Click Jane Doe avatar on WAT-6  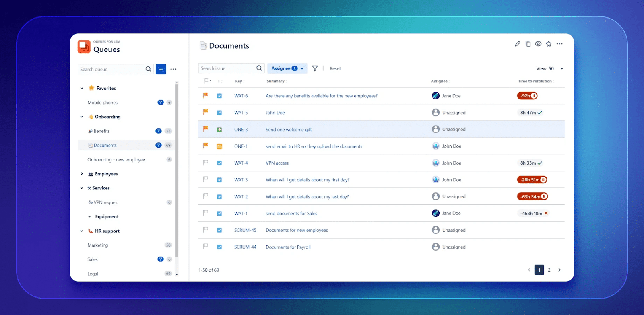pyautogui.click(x=436, y=96)
